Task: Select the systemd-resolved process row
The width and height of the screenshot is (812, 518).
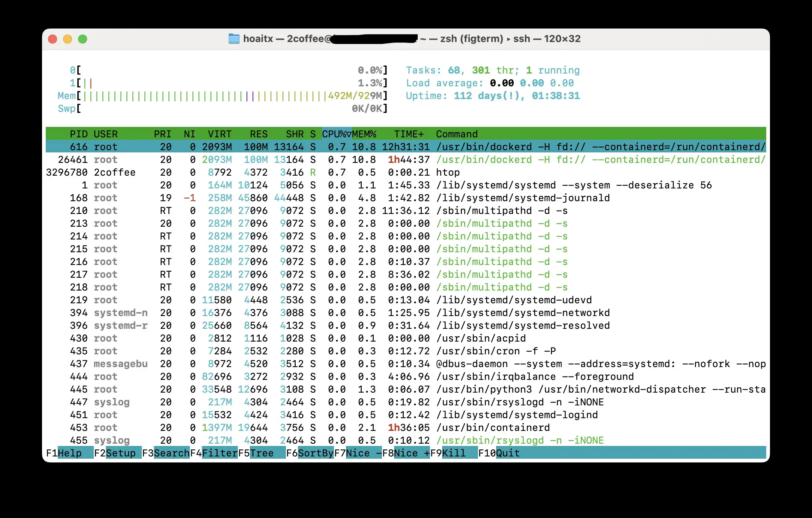Action: click(x=406, y=325)
